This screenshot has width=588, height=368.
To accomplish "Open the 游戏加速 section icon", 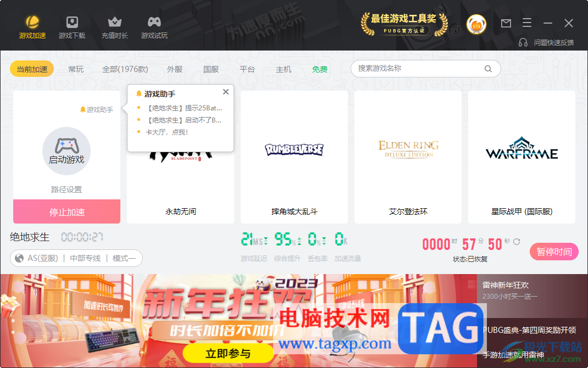I will pos(32,22).
